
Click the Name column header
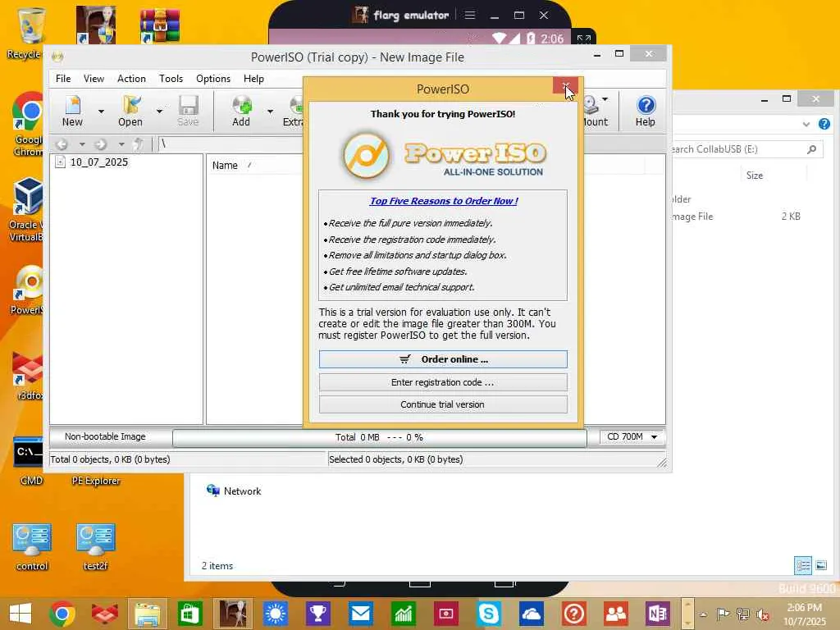pos(225,166)
